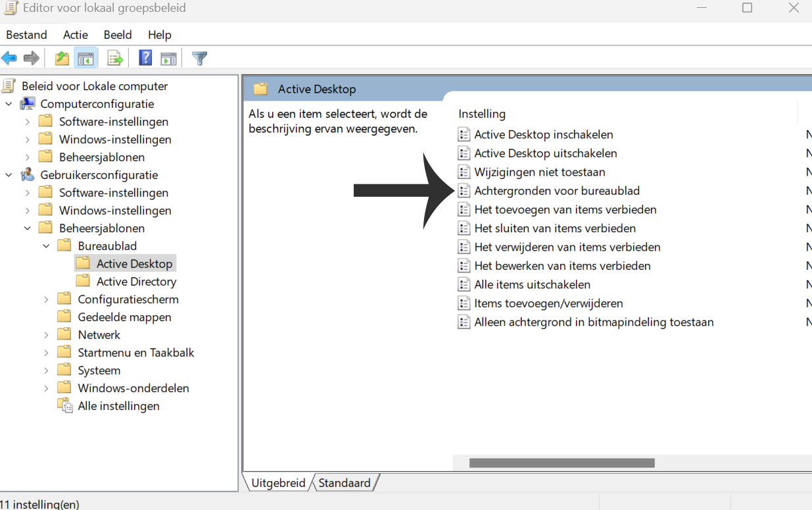
Task: Expand the Systeem folder node
Action: [x=46, y=370]
